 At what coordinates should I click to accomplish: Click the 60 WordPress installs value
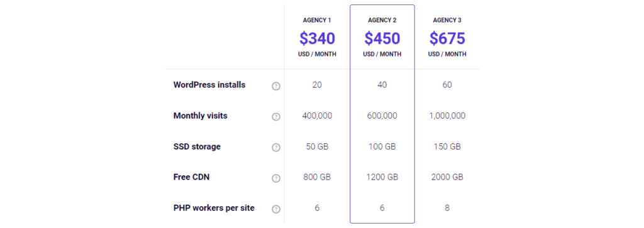[447, 85]
